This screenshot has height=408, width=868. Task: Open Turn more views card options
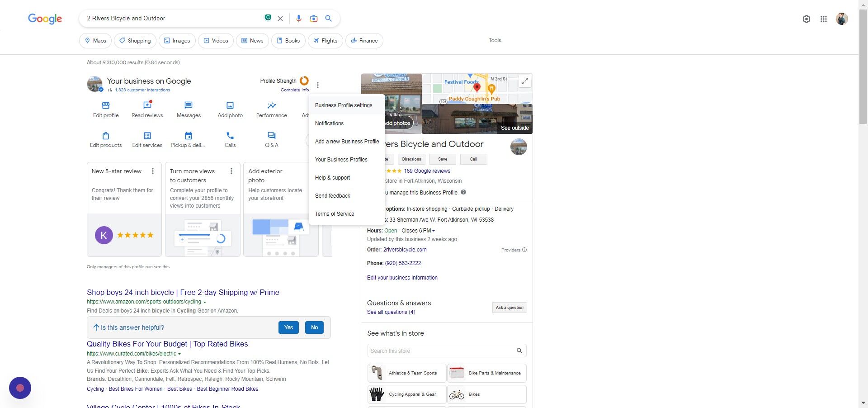coord(231,171)
